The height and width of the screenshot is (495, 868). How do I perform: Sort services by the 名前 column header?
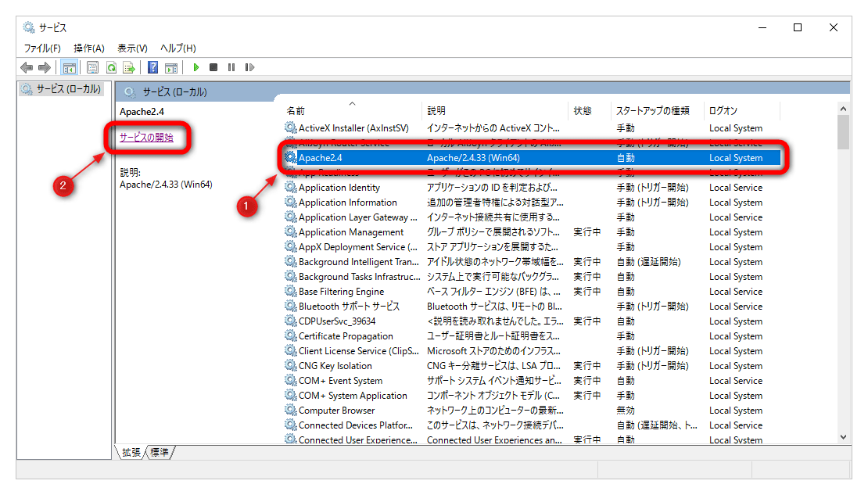(295, 109)
